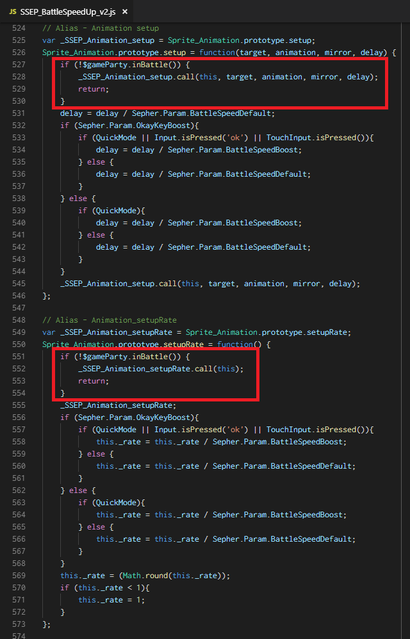This screenshot has height=639, width=410.
Task: Click line number 527 in the gutter
Action: [19, 64]
